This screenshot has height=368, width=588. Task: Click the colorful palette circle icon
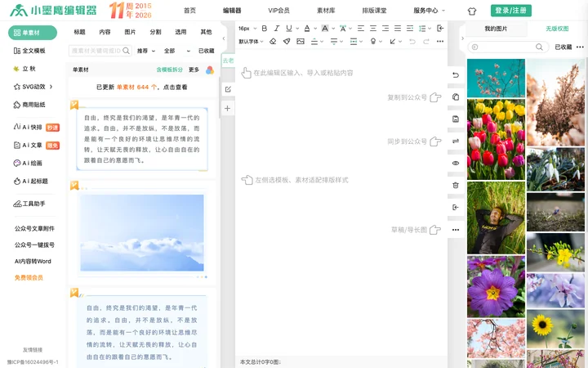click(210, 70)
